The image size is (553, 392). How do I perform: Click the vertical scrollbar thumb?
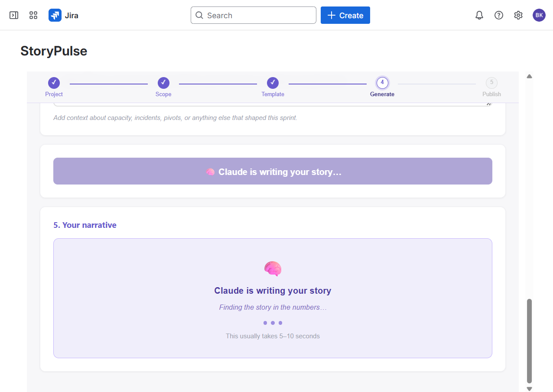529,341
